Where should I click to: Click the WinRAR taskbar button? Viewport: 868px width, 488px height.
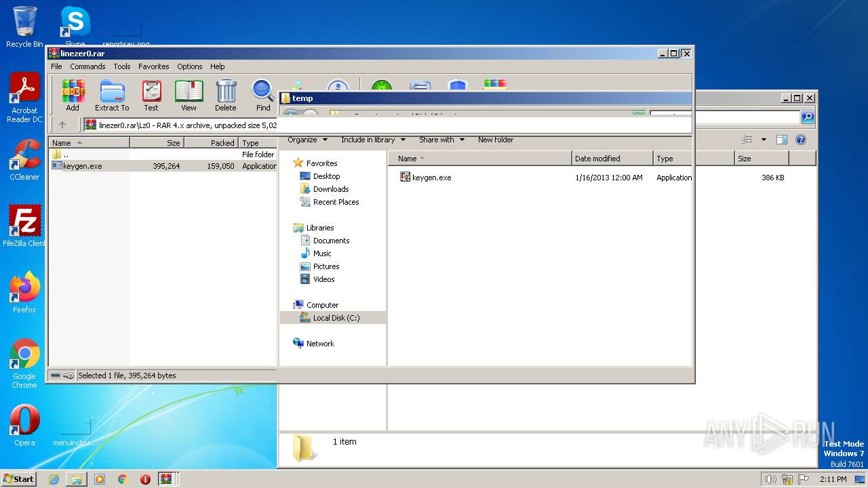click(165, 479)
